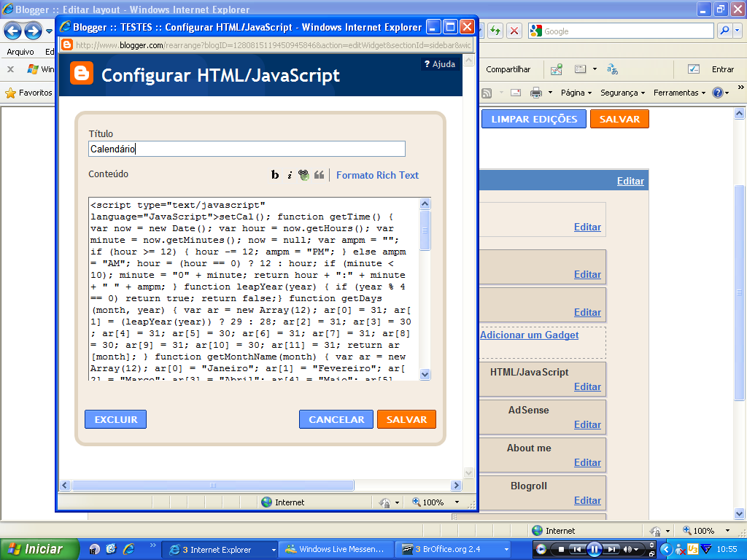Click Editar under Blogroll gadget
This screenshot has width=747, height=560.
pyautogui.click(x=587, y=500)
